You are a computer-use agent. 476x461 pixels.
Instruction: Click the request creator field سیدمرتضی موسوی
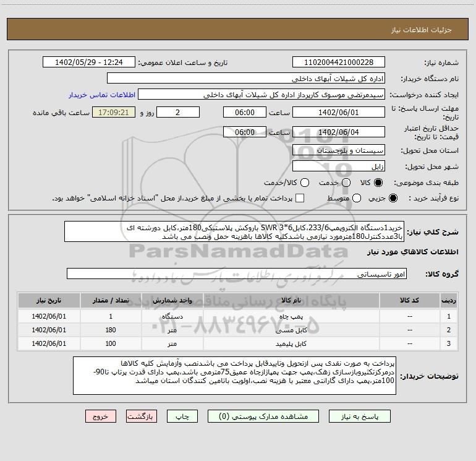pyautogui.click(x=261, y=94)
